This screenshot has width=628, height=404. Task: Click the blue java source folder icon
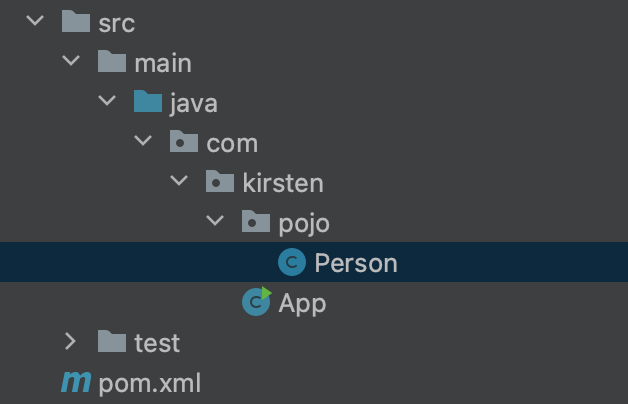[148, 101]
